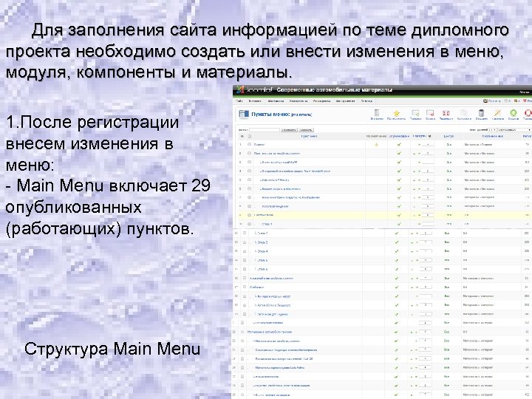Sort by Доступ column header
This screenshot has width=532, height=399.
click(x=449, y=136)
